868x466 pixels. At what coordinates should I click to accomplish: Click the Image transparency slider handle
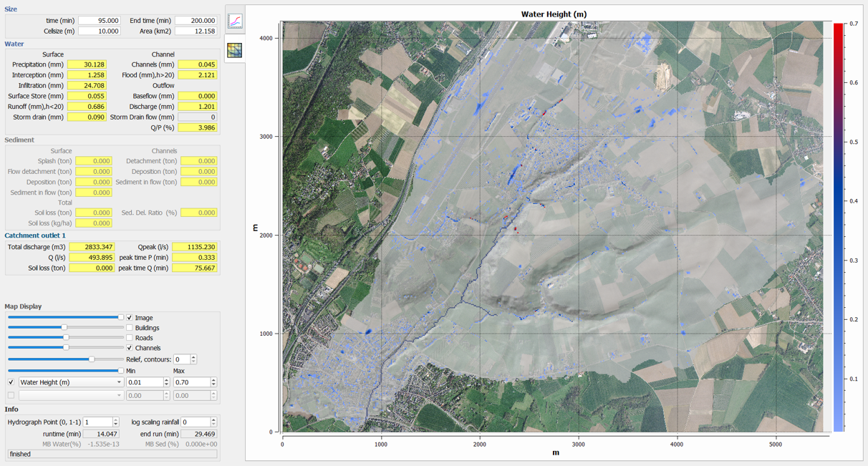(121, 317)
